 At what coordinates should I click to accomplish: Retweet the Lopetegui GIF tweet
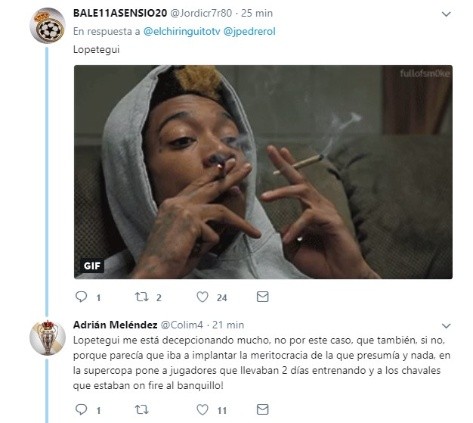(142, 296)
